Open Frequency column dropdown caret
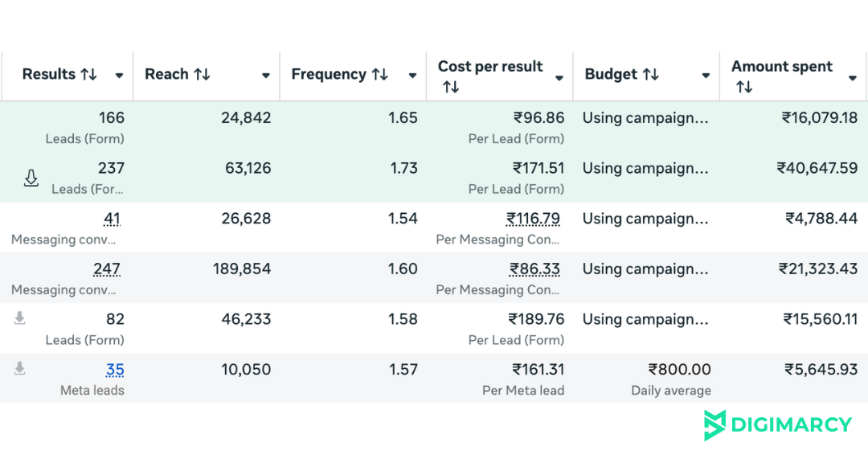868x455 pixels. click(x=411, y=76)
